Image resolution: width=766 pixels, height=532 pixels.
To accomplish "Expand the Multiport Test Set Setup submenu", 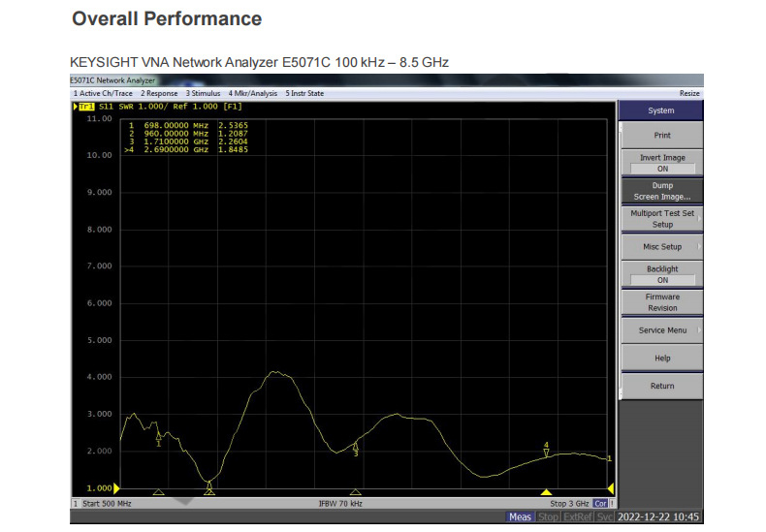I will click(662, 218).
